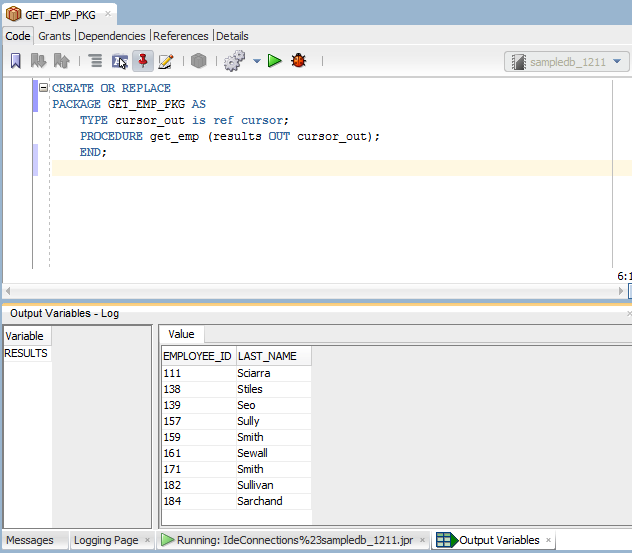Run the package with green arrow

point(274,61)
